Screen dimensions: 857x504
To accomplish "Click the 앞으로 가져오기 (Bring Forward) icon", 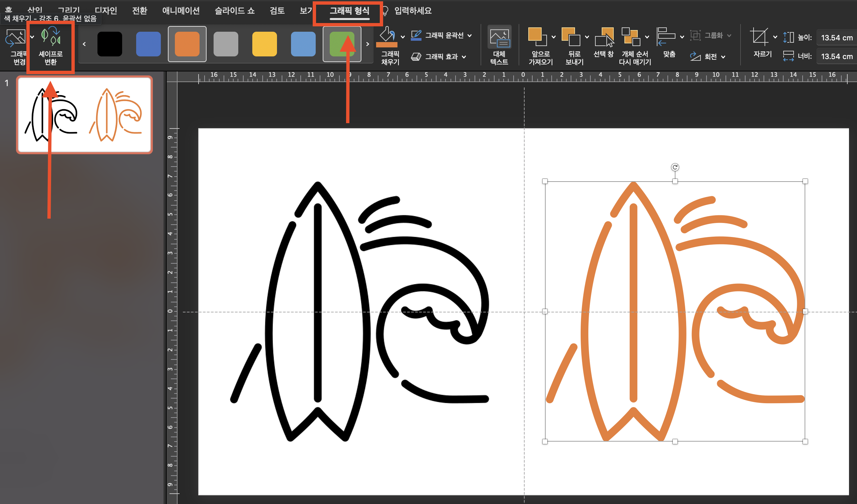I will (537, 37).
